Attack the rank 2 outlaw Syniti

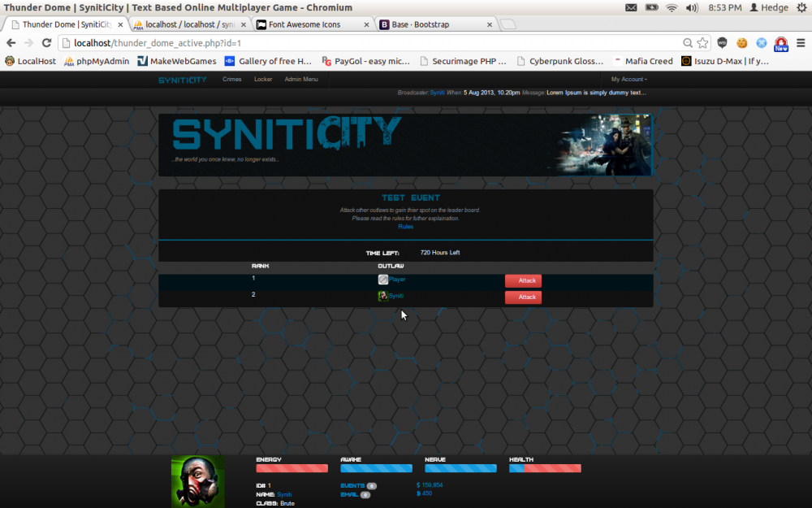pos(523,297)
